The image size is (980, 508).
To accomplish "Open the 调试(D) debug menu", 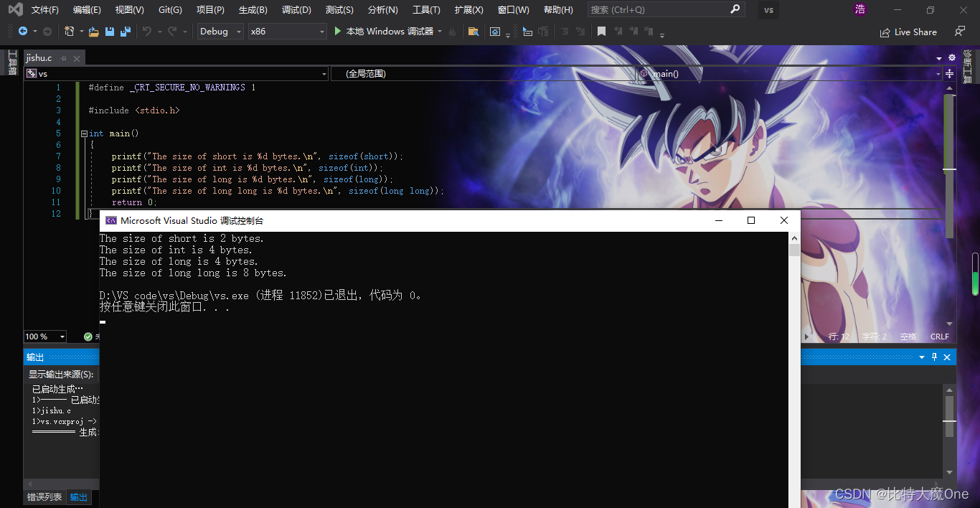I will (x=296, y=10).
